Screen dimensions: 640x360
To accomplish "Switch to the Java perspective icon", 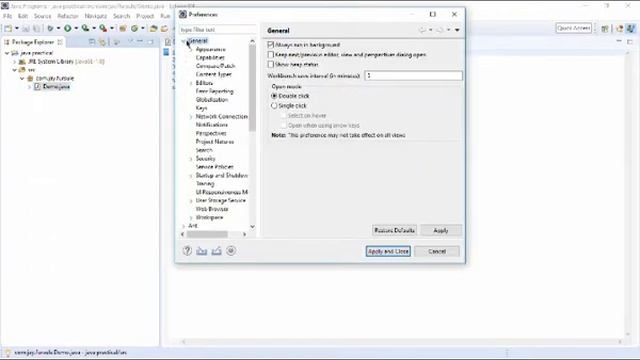I will (631, 28).
